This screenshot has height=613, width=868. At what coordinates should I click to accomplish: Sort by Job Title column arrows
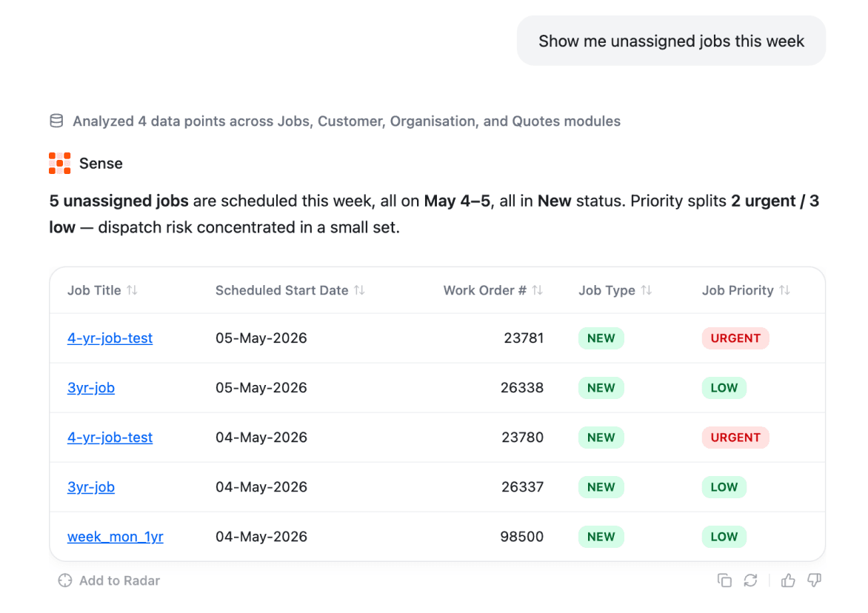[132, 290]
